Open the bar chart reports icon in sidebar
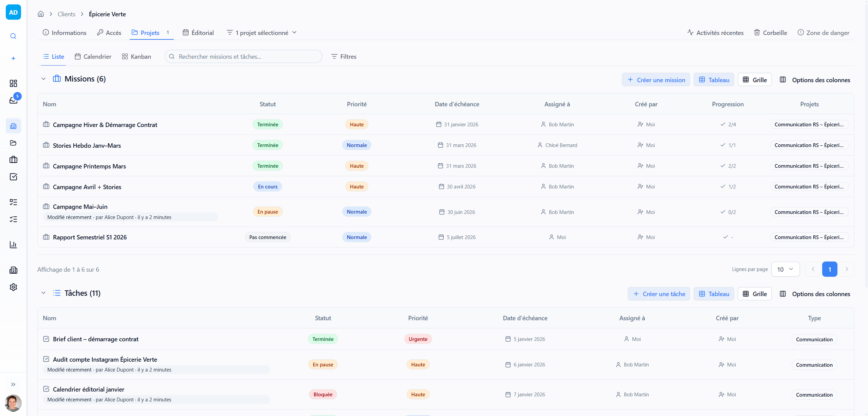868x416 pixels. pos(13,245)
